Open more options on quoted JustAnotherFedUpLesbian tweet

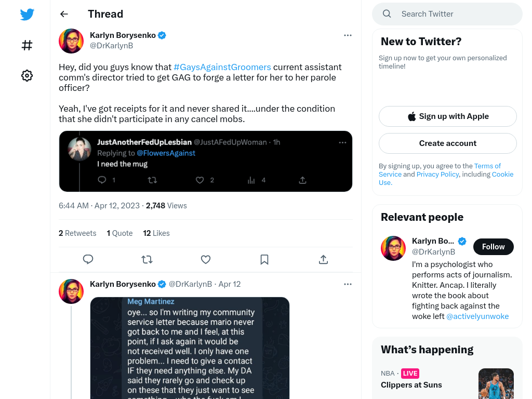click(343, 142)
